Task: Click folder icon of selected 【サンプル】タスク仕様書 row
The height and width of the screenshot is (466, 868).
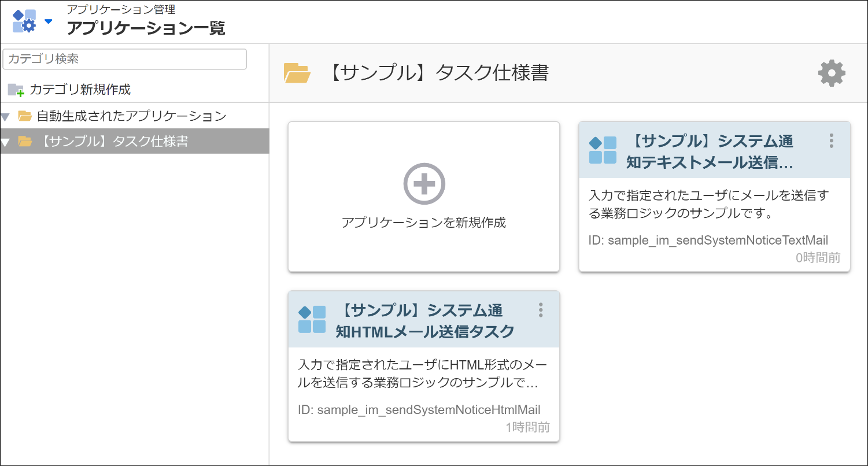Action: click(x=25, y=141)
